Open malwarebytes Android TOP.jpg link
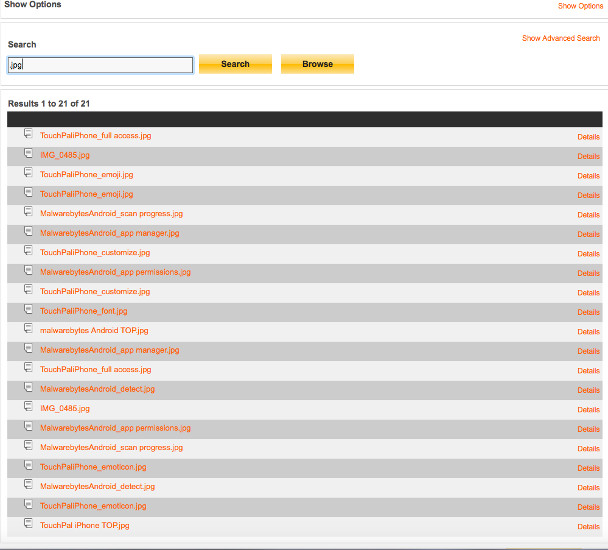 coord(94,330)
